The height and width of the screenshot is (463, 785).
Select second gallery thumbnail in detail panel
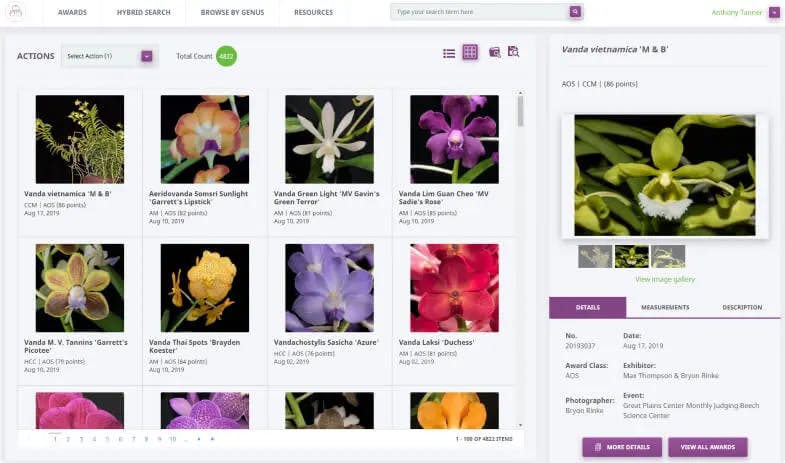(631, 256)
